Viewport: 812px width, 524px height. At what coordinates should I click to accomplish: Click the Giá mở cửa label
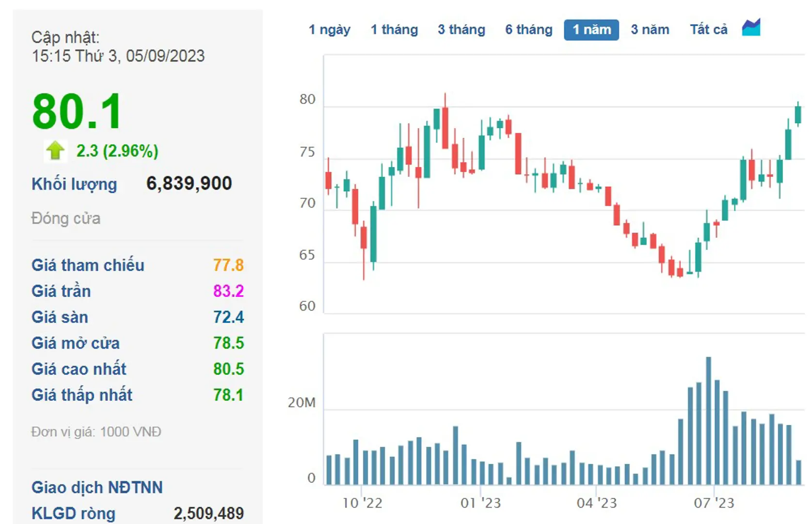[76, 343]
